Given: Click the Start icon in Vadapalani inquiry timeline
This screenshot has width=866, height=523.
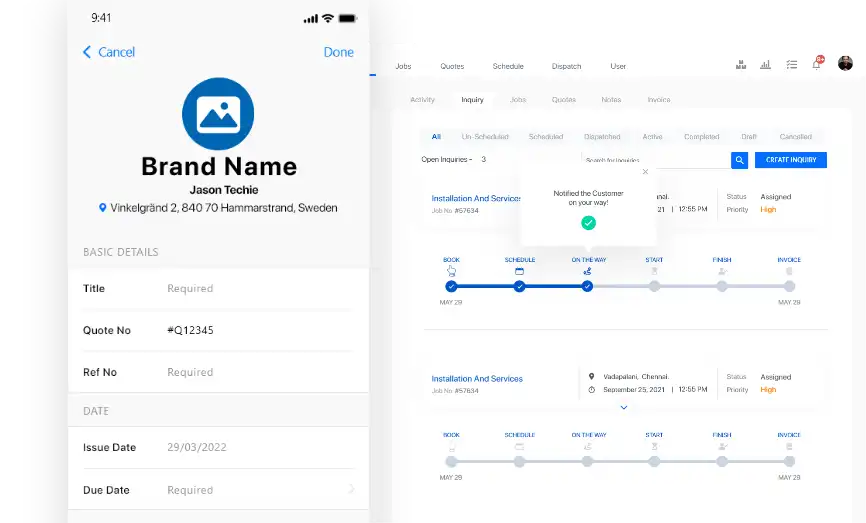Looking at the screenshot, I should (654, 447).
